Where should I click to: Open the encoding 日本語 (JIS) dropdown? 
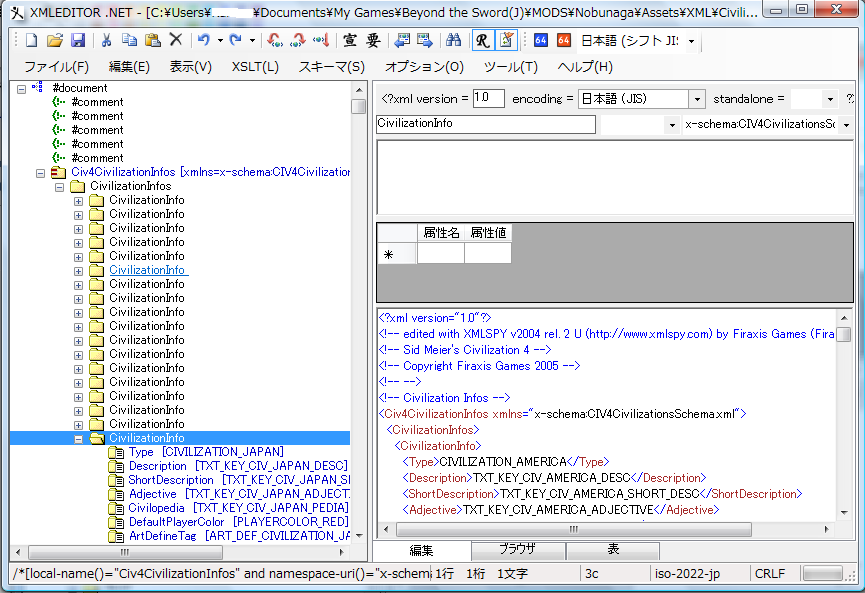(696, 99)
